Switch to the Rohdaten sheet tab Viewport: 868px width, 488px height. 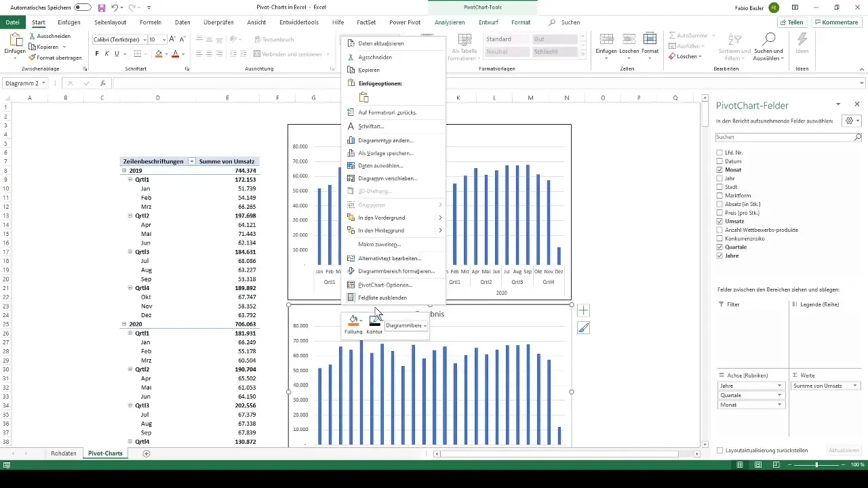[64, 453]
